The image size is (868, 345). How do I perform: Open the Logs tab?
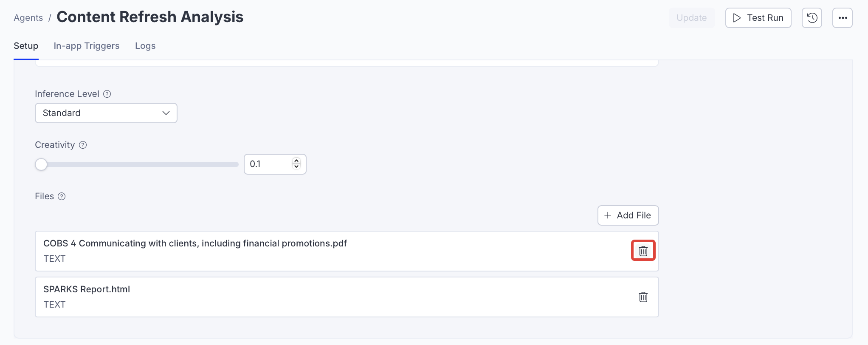145,46
